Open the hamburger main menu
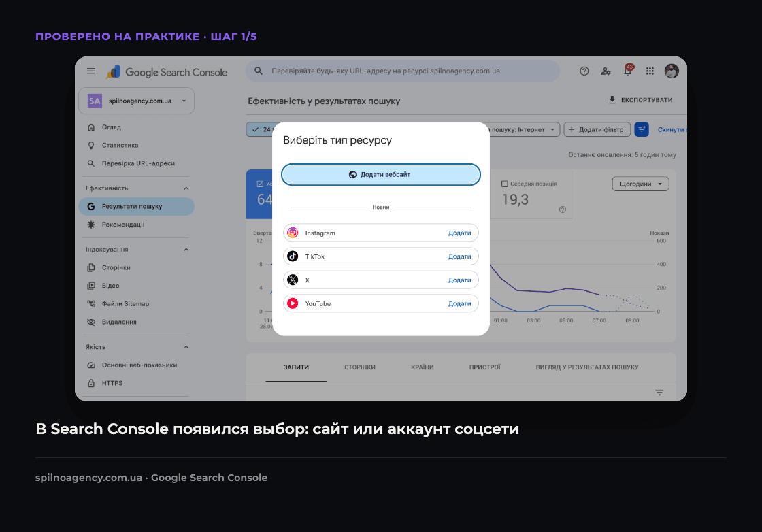 91,71
